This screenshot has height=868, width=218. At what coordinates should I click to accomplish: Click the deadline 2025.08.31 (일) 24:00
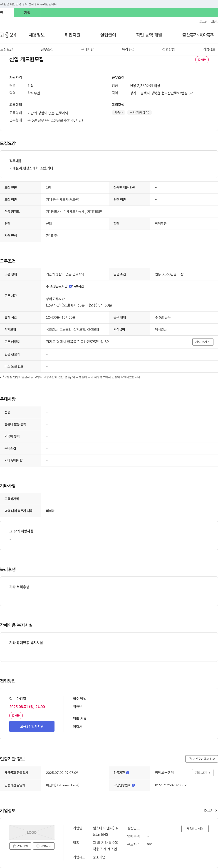27,707
